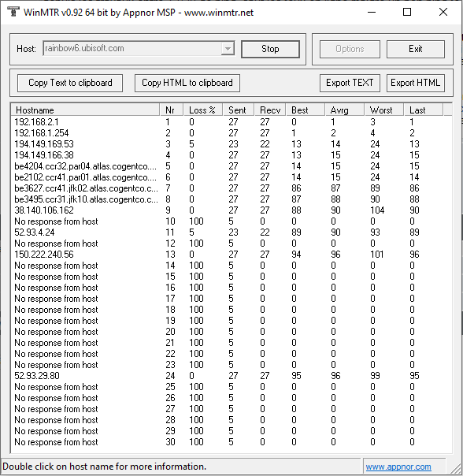Click the Last column header
Image resolution: width=463 pixels, height=476 pixels.
(424, 110)
